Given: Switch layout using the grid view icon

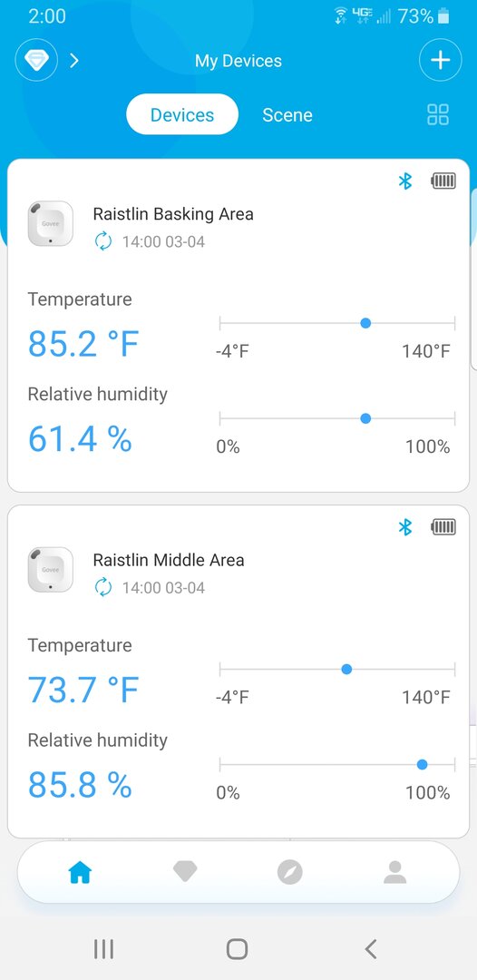Looking at the screenshot, I should [x=438, y=114].
